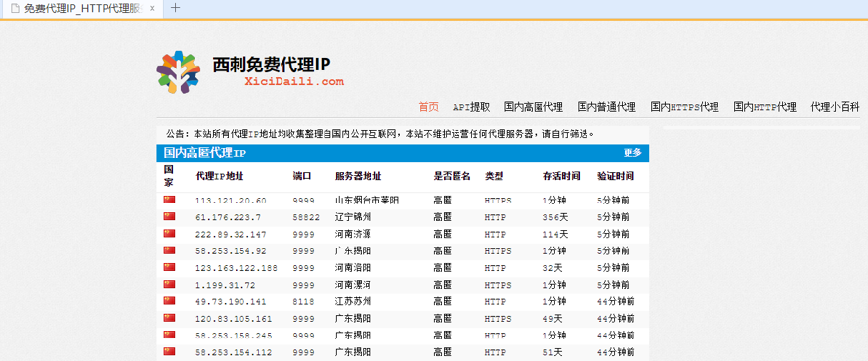Click IP address 1.199.31.72
The width and height of the screenshot is (868, 361).
click(x=225, y=285)
